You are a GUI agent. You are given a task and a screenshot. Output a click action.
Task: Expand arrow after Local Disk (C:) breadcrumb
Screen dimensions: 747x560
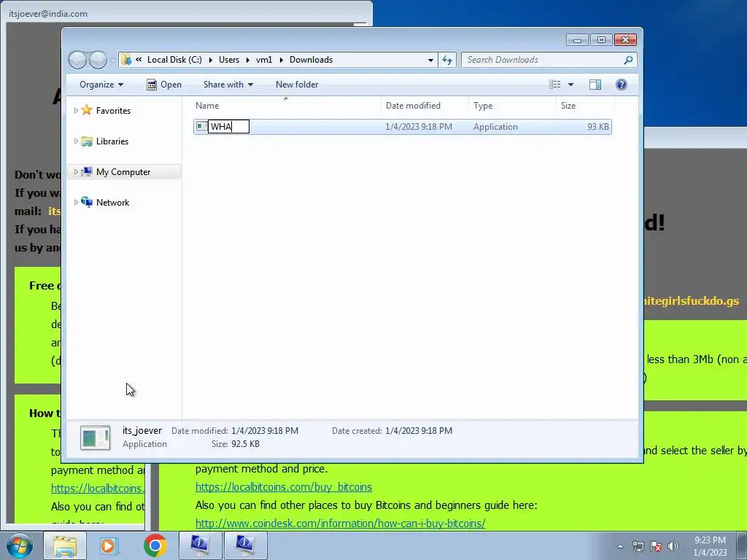211,60
